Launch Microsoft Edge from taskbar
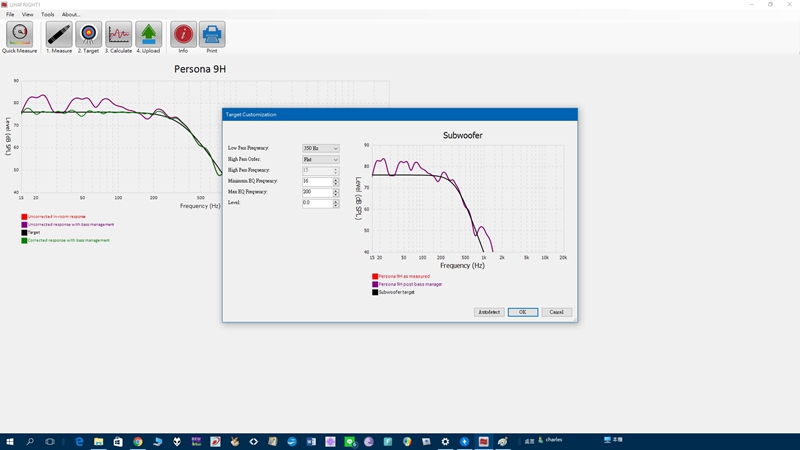This screenshot has width=800, height=450. (x=79, y=441)
